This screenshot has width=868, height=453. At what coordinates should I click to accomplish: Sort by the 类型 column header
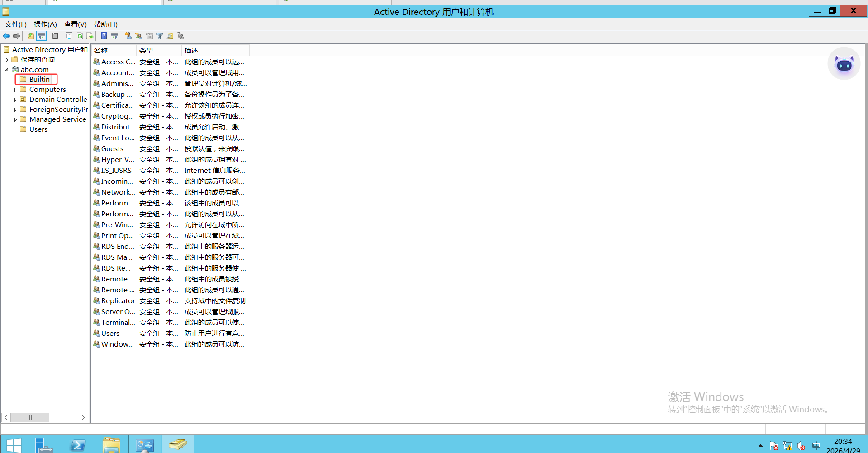click(x=159, y=50)
